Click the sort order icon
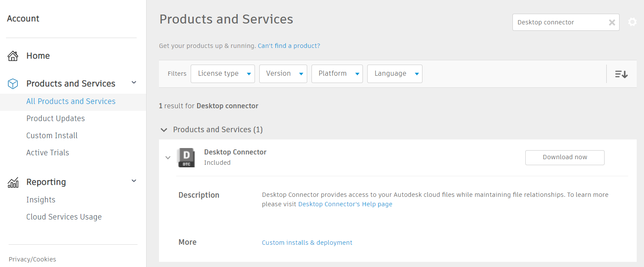The image size is (644, 267). tap(621, 74)
